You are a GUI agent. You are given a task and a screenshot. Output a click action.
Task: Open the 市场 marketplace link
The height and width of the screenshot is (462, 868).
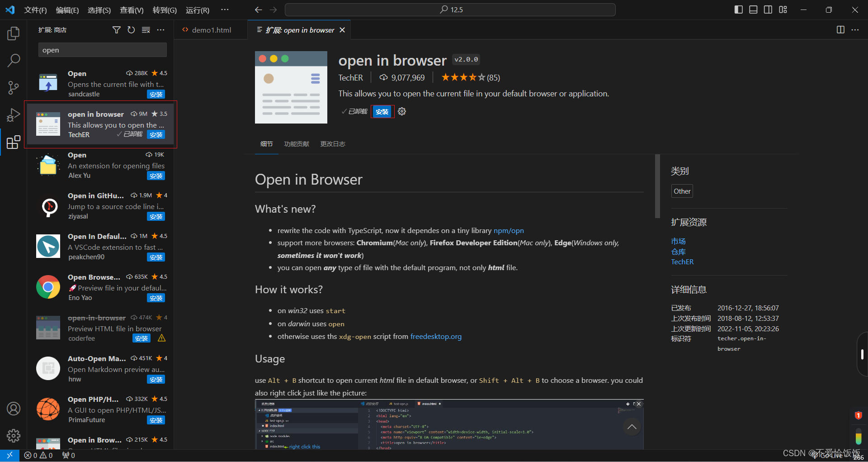click(678, 241)
